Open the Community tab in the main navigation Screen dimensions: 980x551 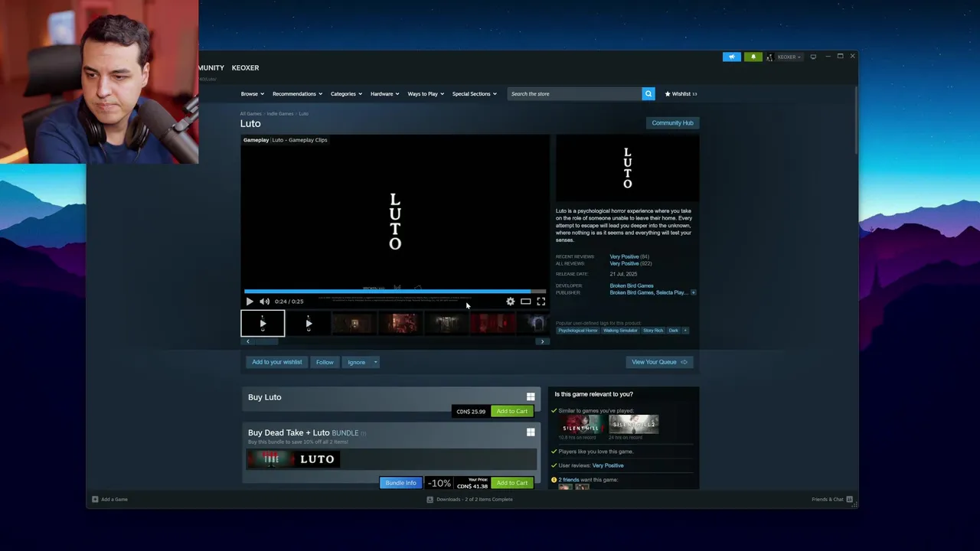pos(211,67)
